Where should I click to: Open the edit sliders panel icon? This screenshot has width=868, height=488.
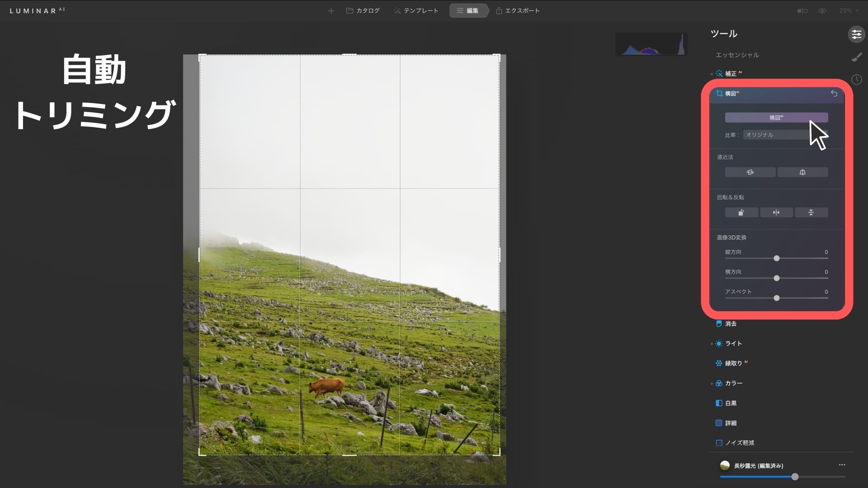coord(856,34)
